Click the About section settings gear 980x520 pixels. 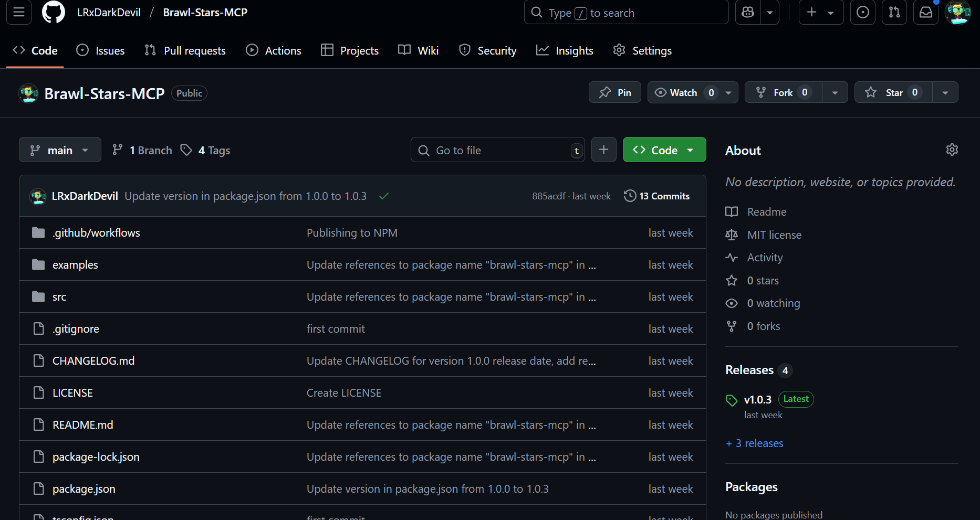(x=952, y=150)
